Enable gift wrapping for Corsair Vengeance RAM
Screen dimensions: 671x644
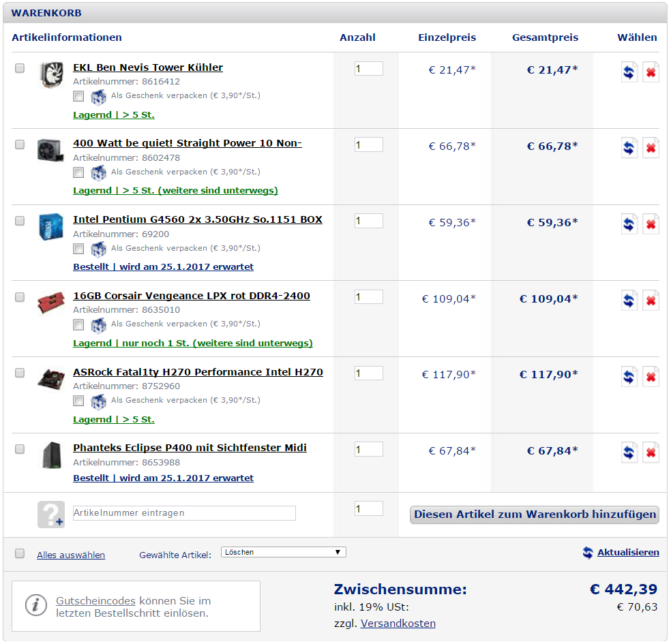(79, 325)
